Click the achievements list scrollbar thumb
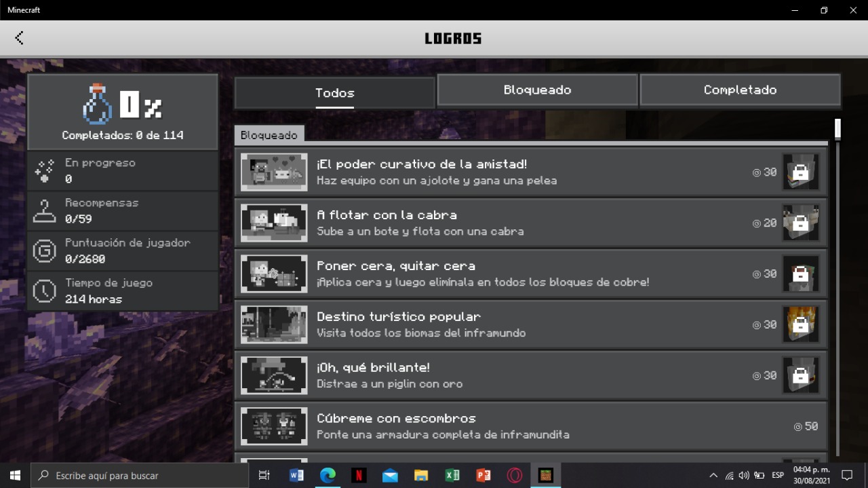Screen dimensions: 868x488 pos(837,129)
